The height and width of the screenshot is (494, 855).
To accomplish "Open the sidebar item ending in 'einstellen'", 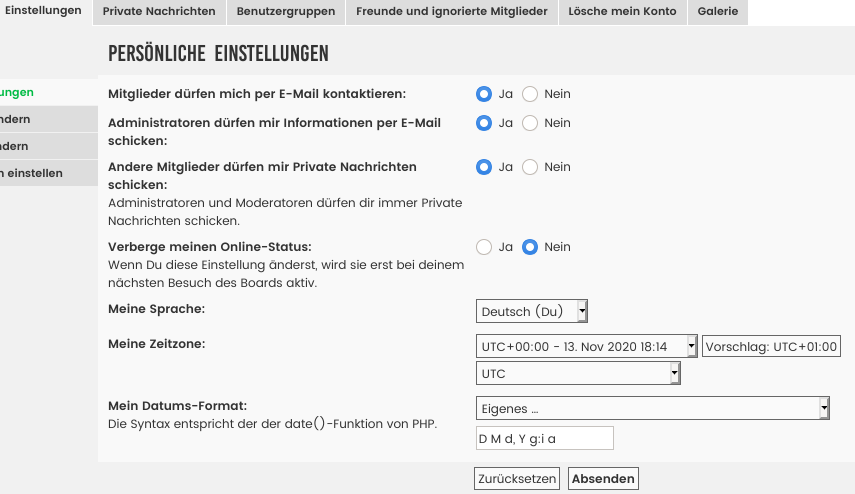I will click(32, 173).
